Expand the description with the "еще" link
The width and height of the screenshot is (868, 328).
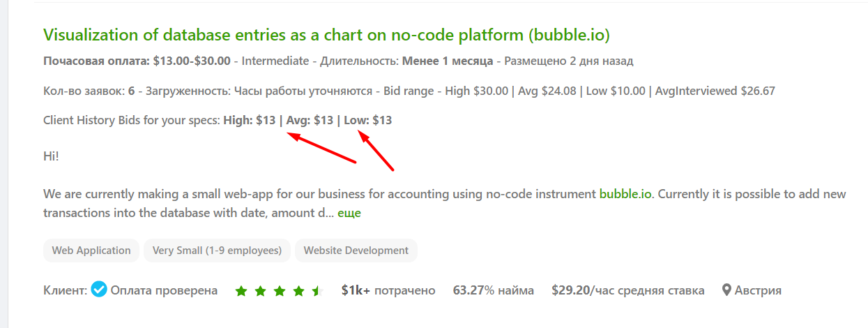(x=349, y=213)
